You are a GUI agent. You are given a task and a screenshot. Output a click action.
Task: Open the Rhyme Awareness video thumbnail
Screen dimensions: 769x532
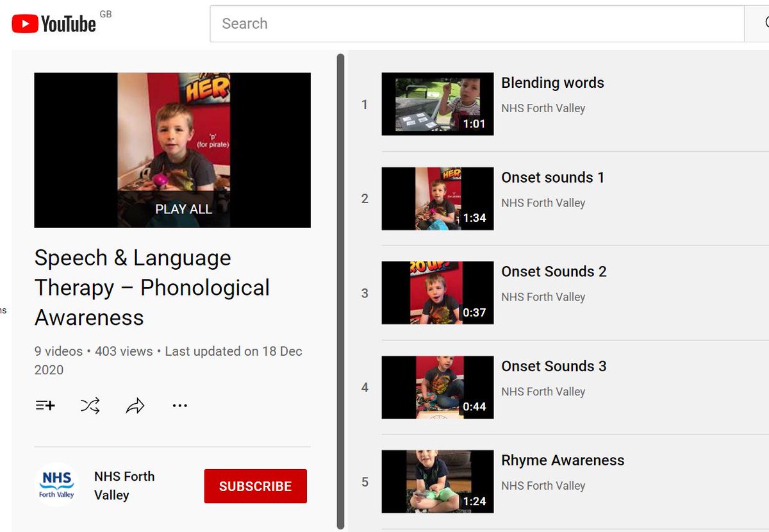(438, 481)
